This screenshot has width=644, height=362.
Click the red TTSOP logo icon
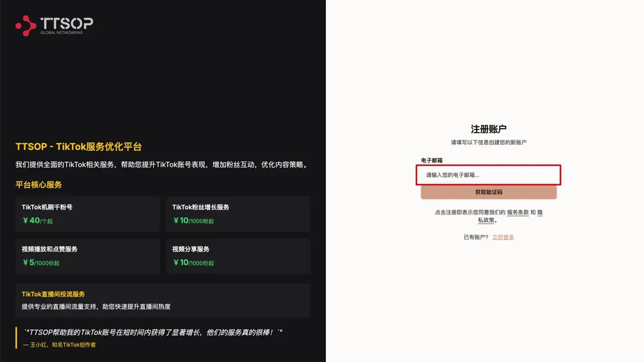coord(26,25)
